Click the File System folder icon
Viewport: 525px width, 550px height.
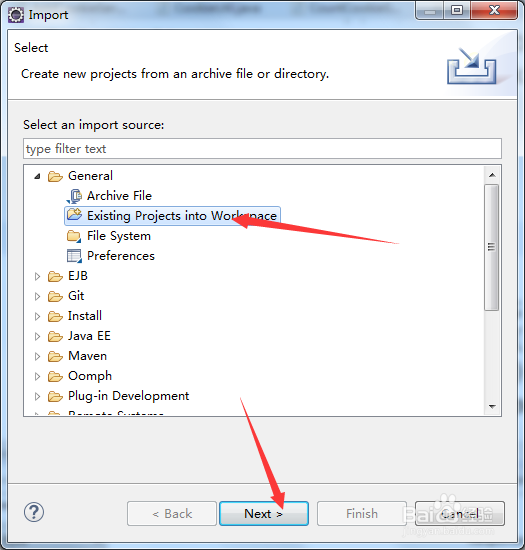click(74, 236)
